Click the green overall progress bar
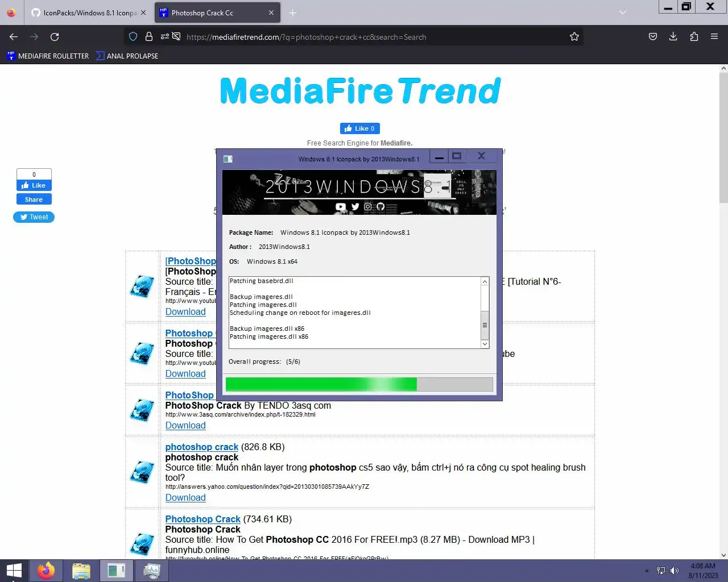Screen dimensions: 728x582 coord(359,385)
